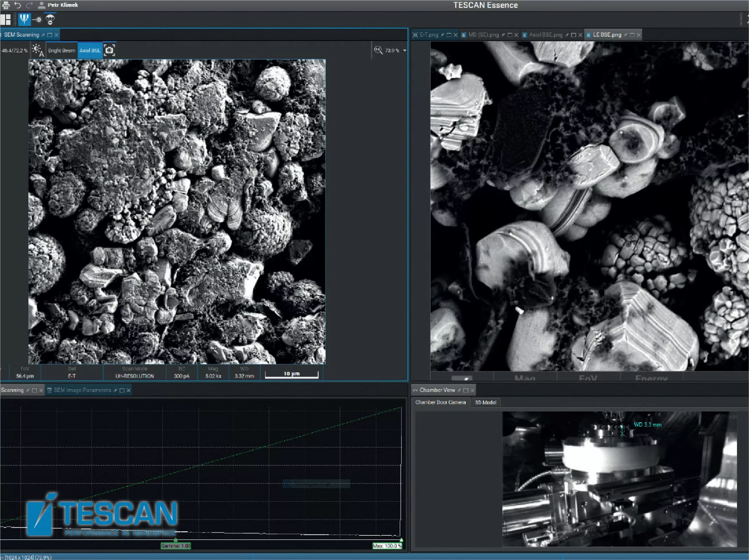Toggle the Bright Beam mode
This screenshot has width=749, height=560.
62,50
